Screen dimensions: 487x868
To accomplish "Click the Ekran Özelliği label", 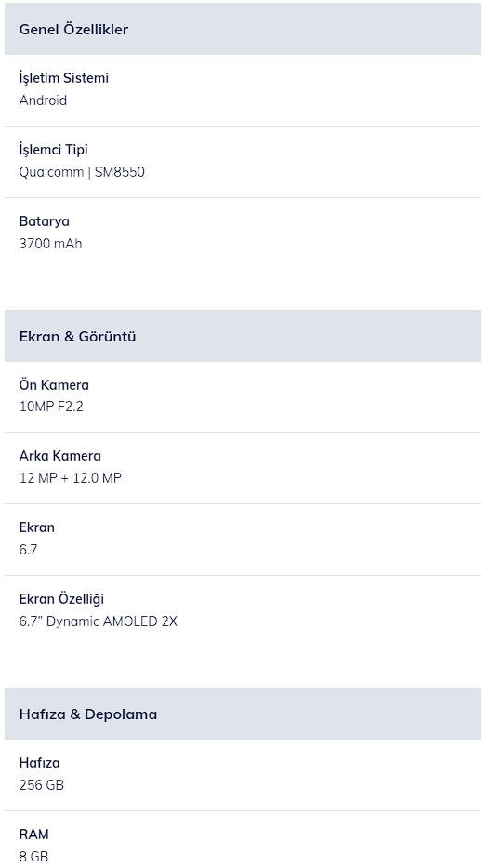I will tap(61, 599).
